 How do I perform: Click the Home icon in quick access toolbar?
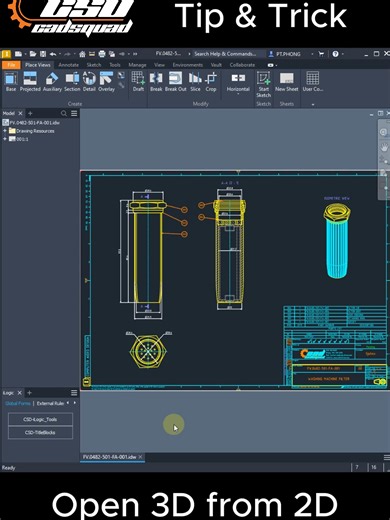[82, 54]
